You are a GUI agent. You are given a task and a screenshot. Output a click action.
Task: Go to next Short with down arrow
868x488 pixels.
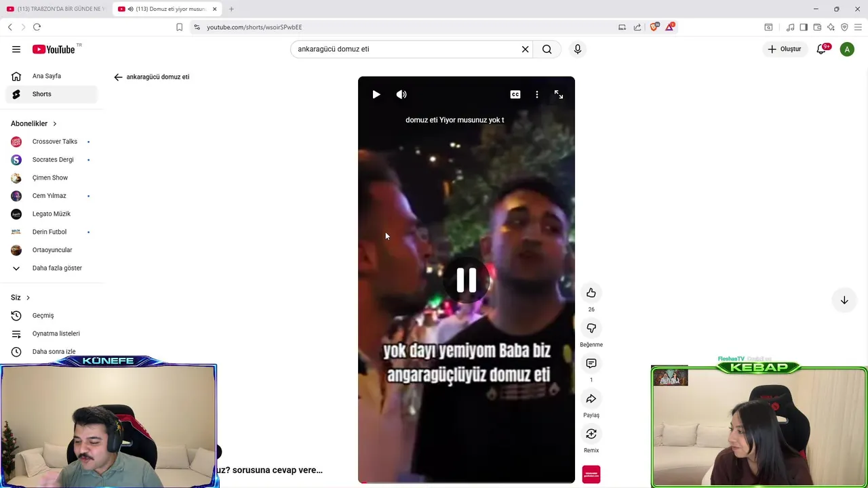[844, 300]
